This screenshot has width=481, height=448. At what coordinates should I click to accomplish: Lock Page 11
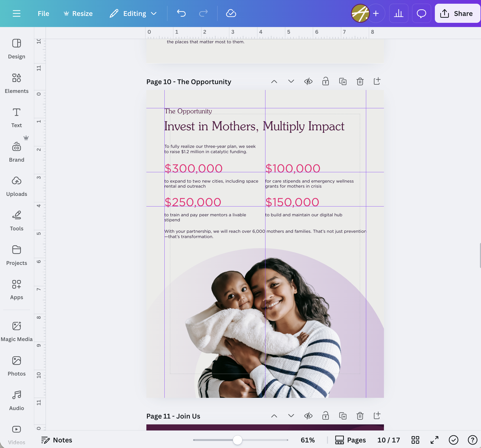pyautogui.click(x=326, y=416)
